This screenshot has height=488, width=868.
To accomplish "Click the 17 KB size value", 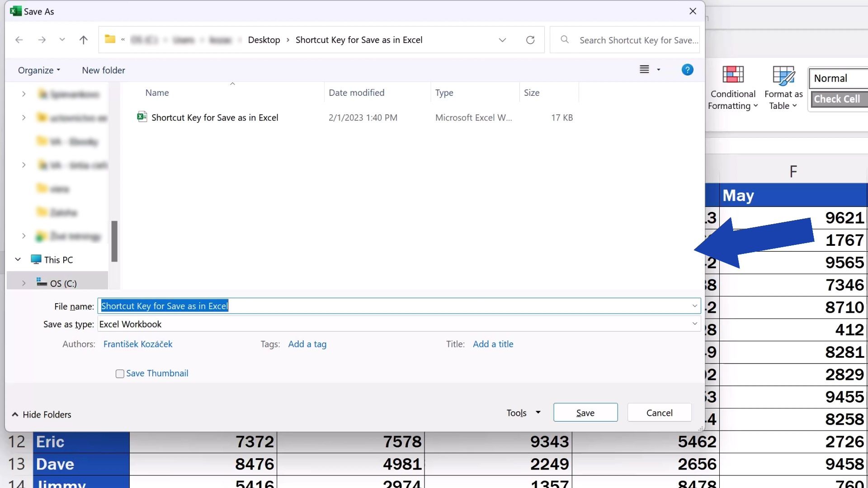I will [562, 117].
